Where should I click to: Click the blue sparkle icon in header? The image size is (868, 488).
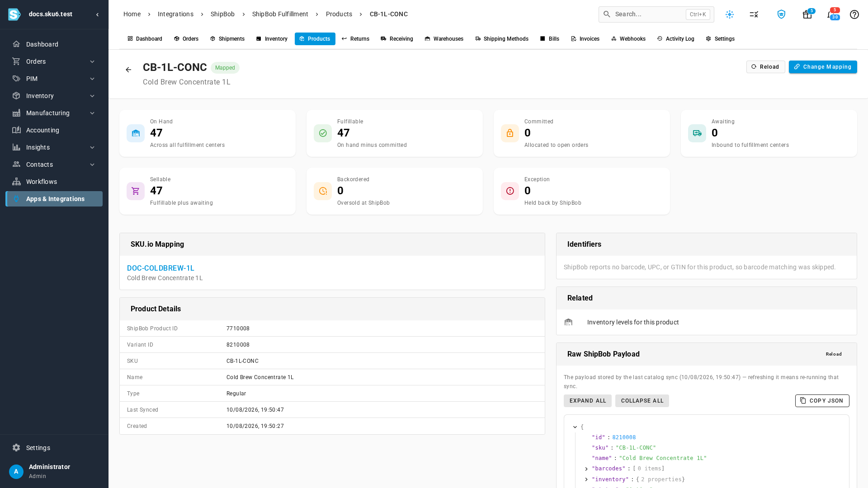tap(730, 14)
